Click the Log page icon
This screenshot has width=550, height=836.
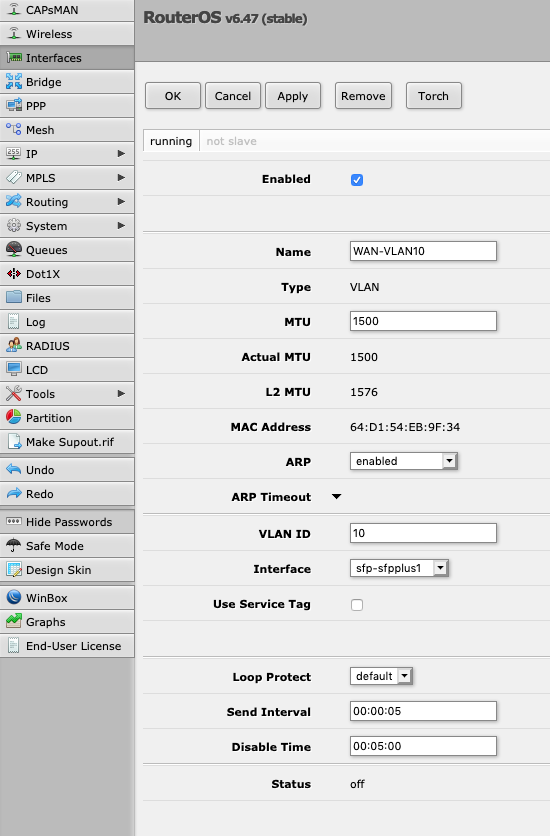[14, 321]
